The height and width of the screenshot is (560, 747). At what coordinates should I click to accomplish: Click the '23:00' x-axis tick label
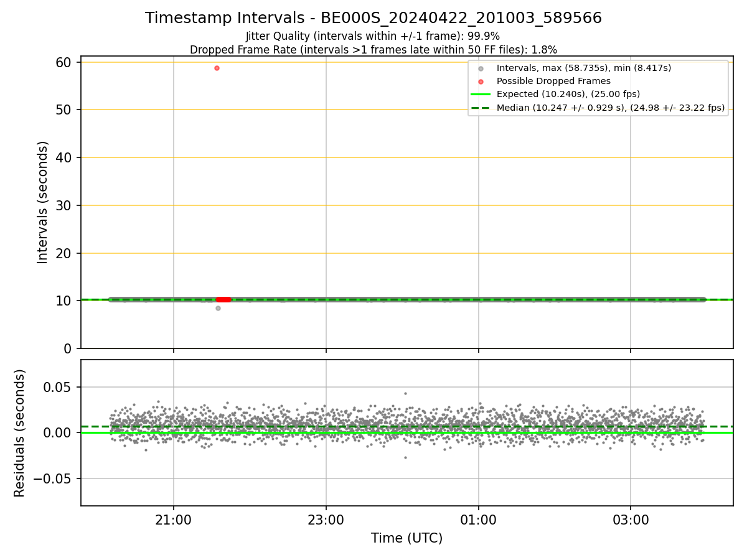[x=326, y=520]
